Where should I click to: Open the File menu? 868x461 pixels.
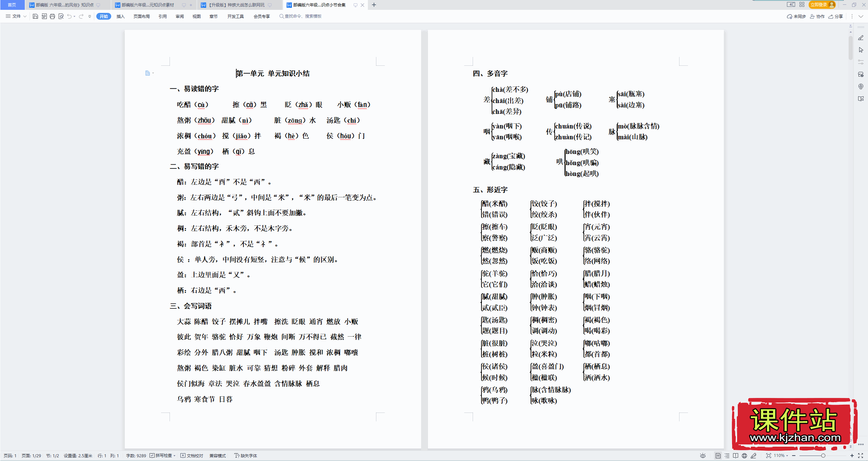point(14,16)
